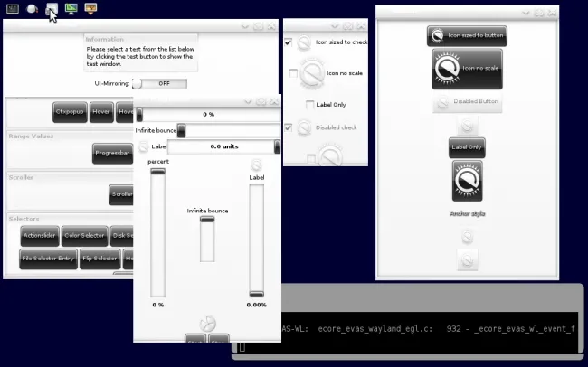
Task: Click the terminal cursor line at the bottom
Action: pos(242,347)
